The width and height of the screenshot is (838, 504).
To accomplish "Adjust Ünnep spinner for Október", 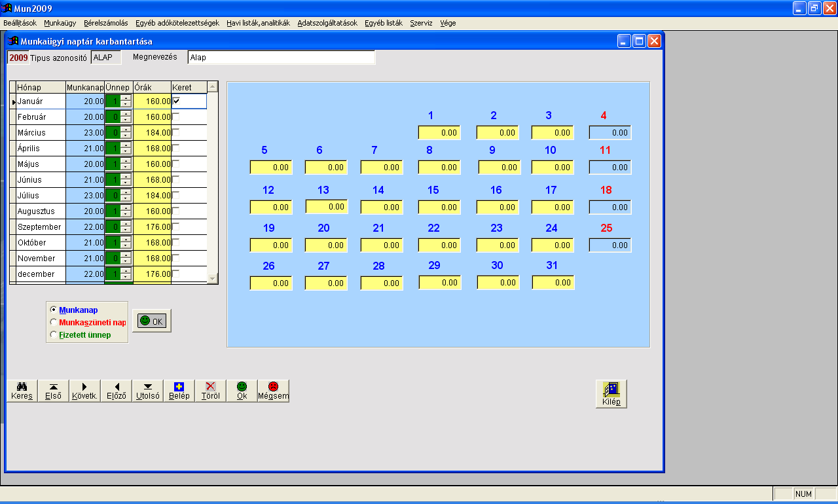I will [x=126, y=243].
